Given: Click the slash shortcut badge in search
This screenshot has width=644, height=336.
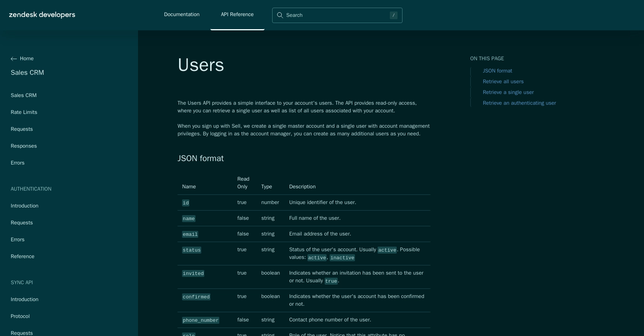Looking at the screenshot, I should [393, 15].
